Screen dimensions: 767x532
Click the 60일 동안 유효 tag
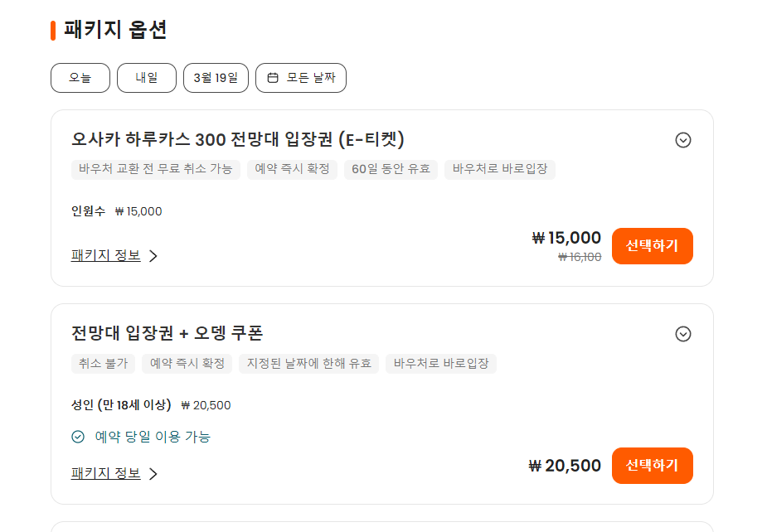(391, 169)
